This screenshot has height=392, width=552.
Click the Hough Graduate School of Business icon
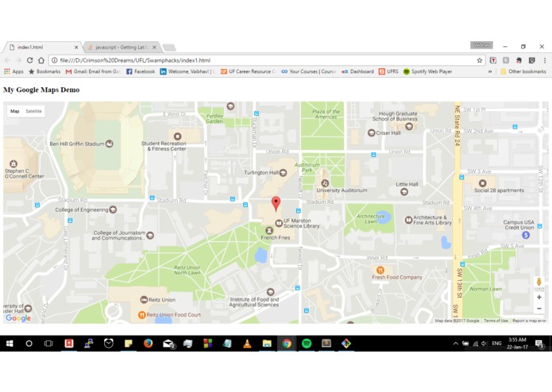409,126
